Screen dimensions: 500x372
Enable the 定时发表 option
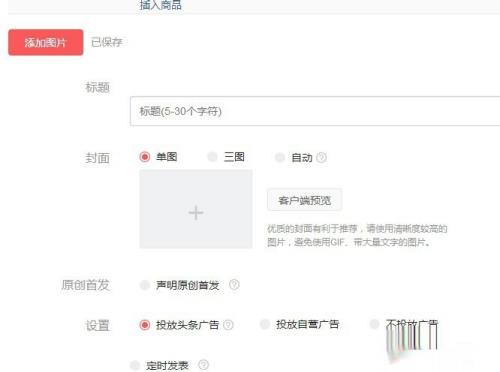click(x=135, y=365)
